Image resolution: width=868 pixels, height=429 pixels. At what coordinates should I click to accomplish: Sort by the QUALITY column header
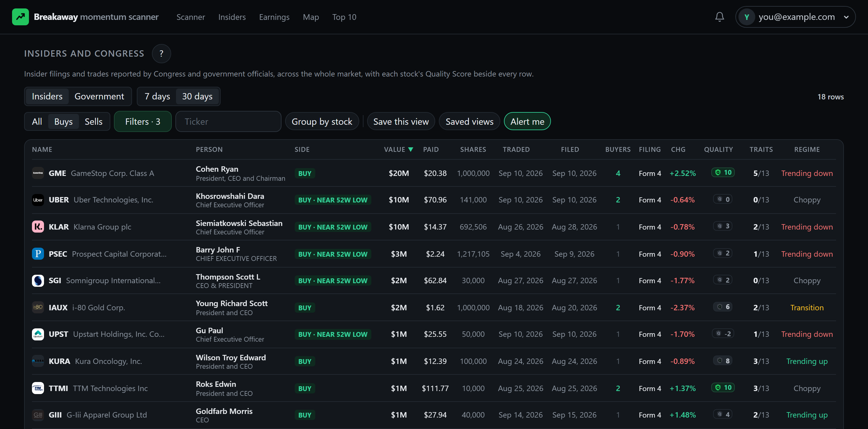[x=719, y=149]
